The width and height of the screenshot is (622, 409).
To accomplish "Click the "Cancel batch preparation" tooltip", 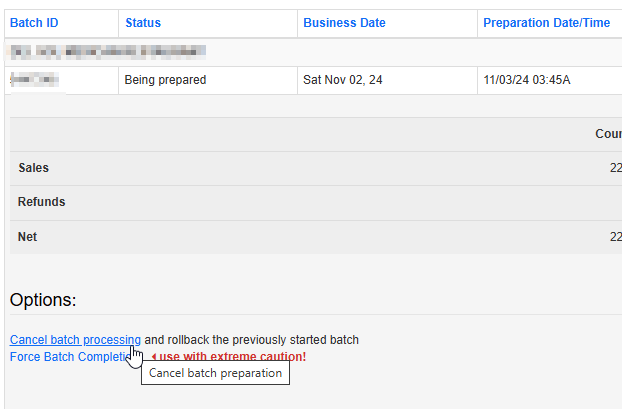I will click(x=215, y=374).
